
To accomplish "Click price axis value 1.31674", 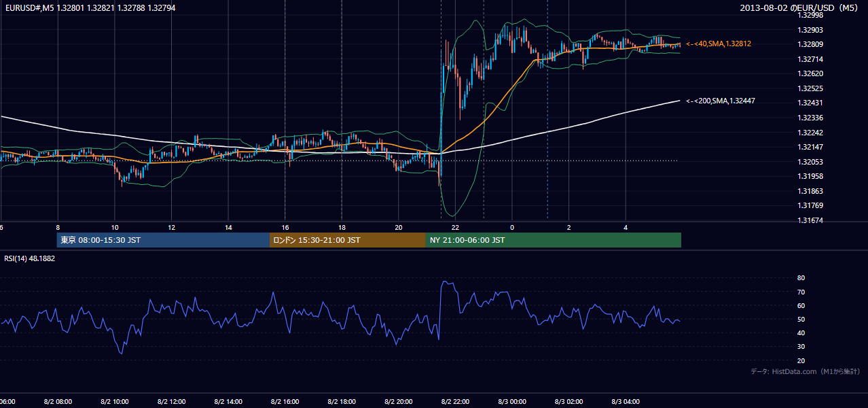I will click(x=810, y=220).
